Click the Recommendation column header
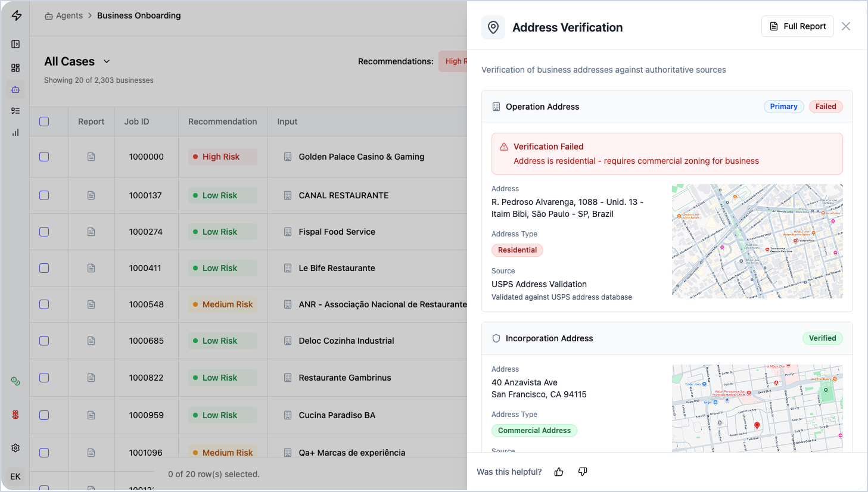The height and width of the screenshot is (492, 868). [x=222, y=122]
